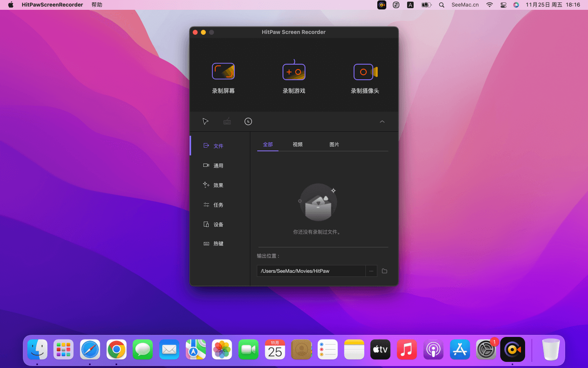This screenshot has height=368, width=588.
Task: Open Music from the dock
Action: 407,350
